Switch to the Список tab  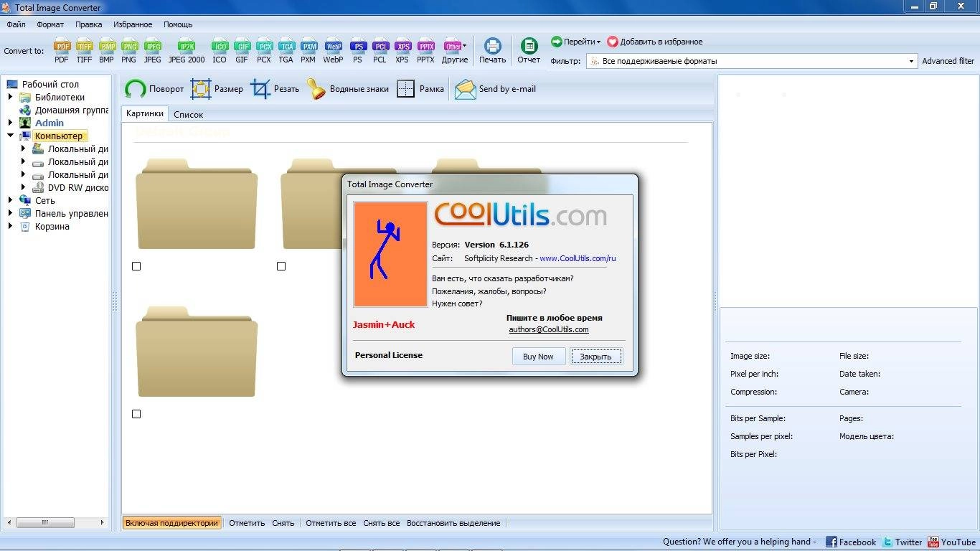pos(189,114)
